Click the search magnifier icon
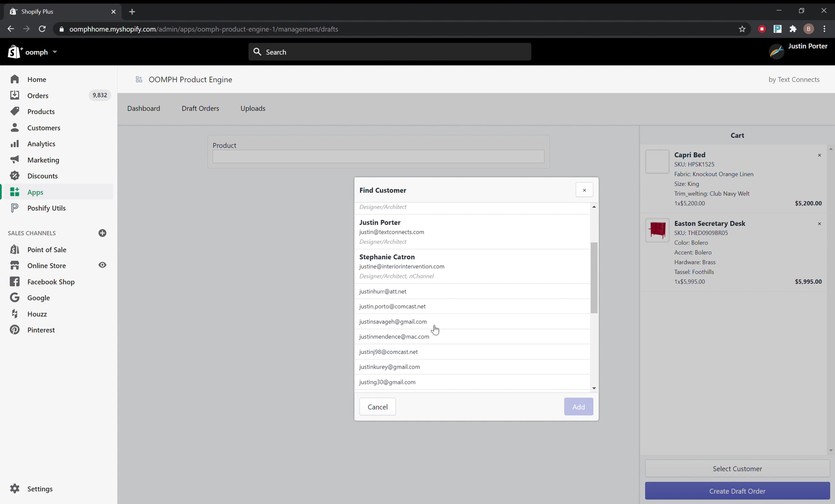The height and width of the screenshot is (504, 835). 257,52
